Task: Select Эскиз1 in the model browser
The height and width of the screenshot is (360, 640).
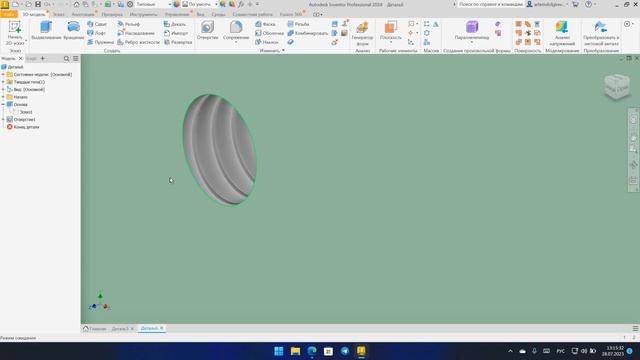Action: 26,112
